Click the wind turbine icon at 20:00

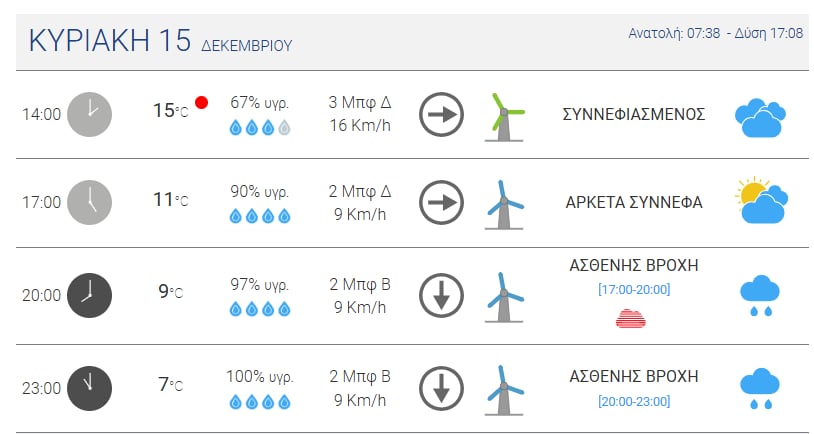(504, 296)
